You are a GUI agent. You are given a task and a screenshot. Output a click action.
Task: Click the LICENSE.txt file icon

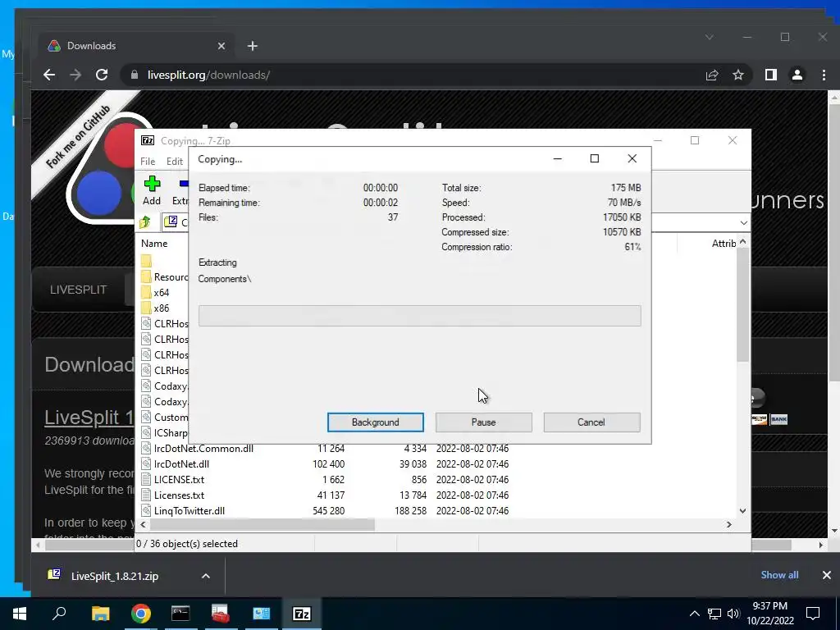[x=146, y=479]
